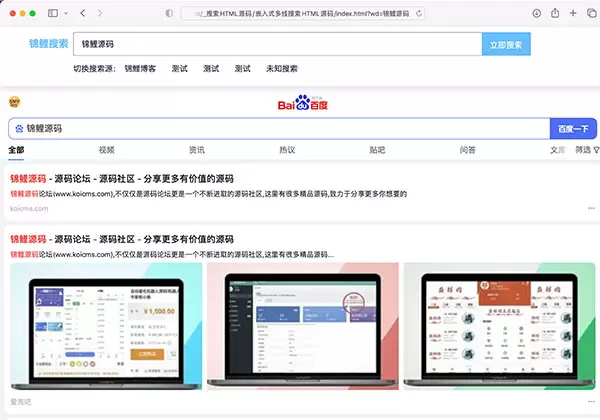This screenshot has width=600, height=420.
Task: Open the downloads icon in toolbar
Action: [536, 13]
